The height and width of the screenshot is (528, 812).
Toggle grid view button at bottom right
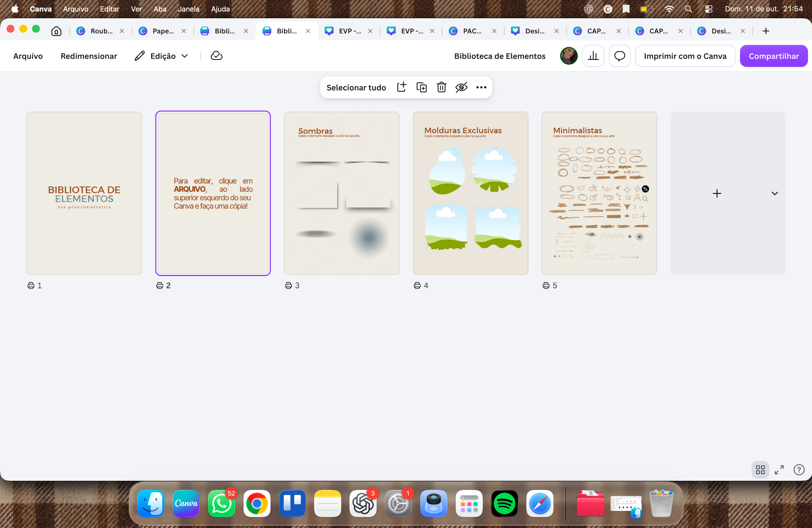[760, 470]
